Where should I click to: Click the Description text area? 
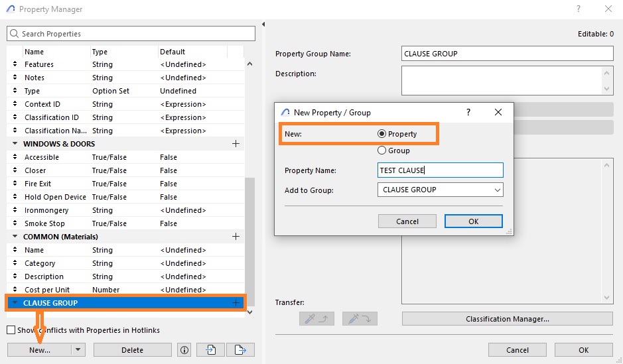pos(508,81)
